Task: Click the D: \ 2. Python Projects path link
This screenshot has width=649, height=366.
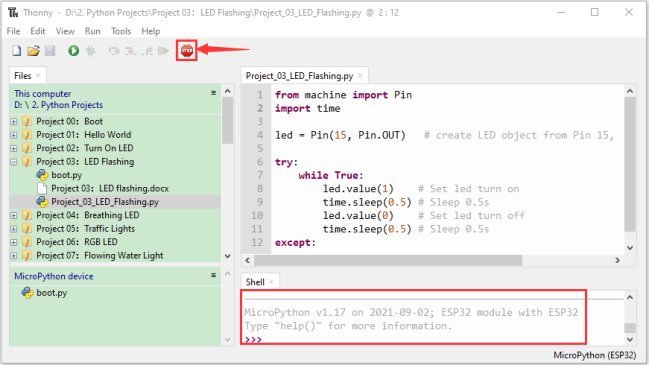Action: (x=58, y=105)
